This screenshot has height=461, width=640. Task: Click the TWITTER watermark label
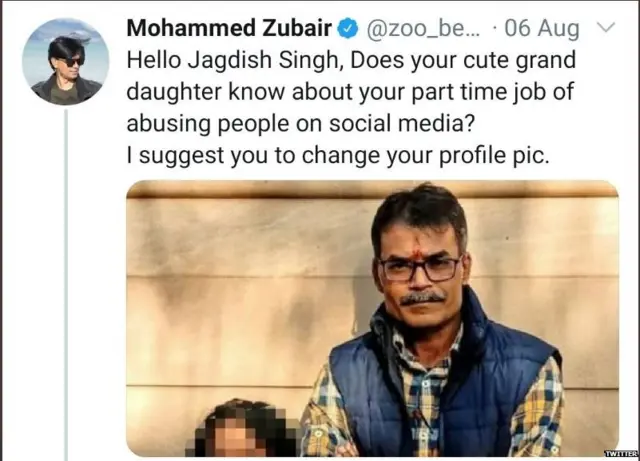pyautogui.click(x=619, y=454)
